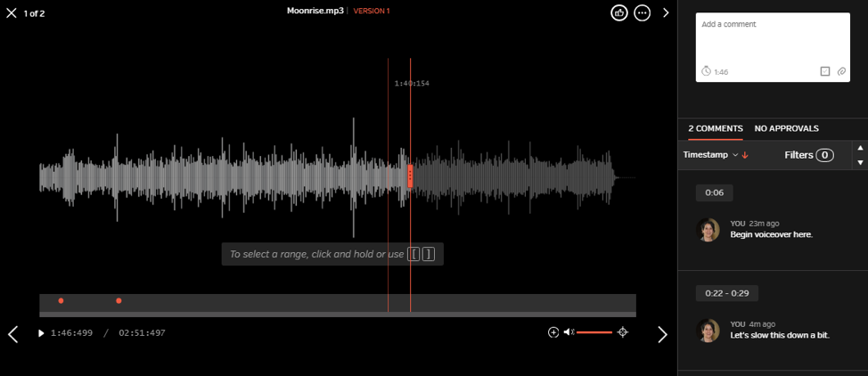Click the play button
The height and width of the screenshot is (376, 868).
coord(41,333)
